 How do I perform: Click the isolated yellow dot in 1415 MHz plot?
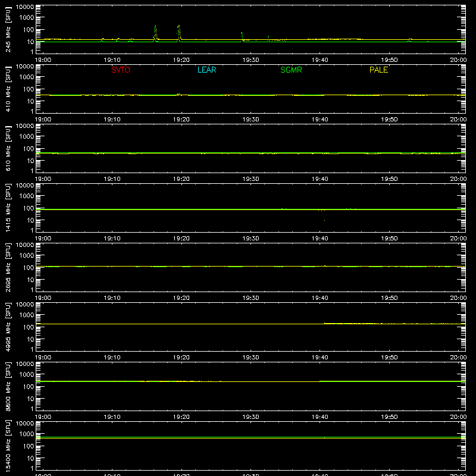click(324, 220)
